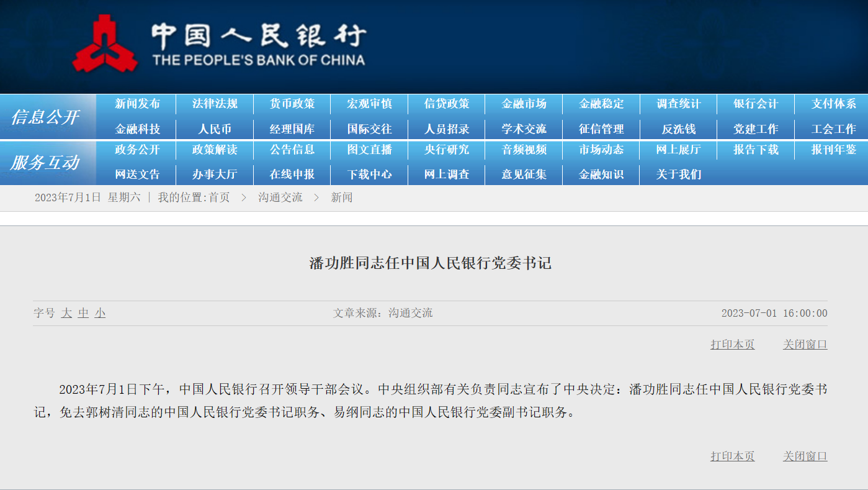The width and height of the screenshot is (868, 490).
Task: Open 政务公开 under 服务互动
Action: coord(137,150)
